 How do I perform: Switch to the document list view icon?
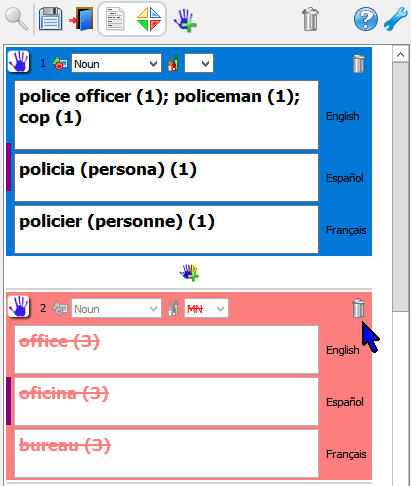[x=115, y=19]
